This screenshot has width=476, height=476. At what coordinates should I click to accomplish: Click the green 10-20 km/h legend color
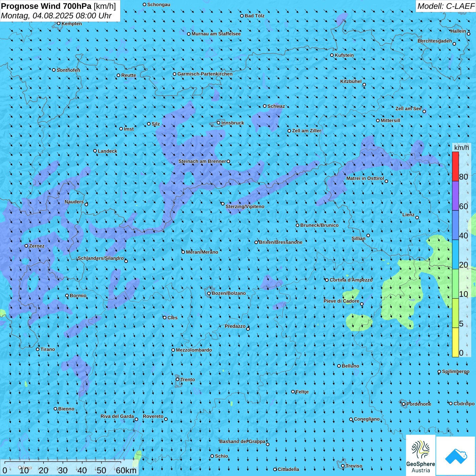click(x=455, y=284)
